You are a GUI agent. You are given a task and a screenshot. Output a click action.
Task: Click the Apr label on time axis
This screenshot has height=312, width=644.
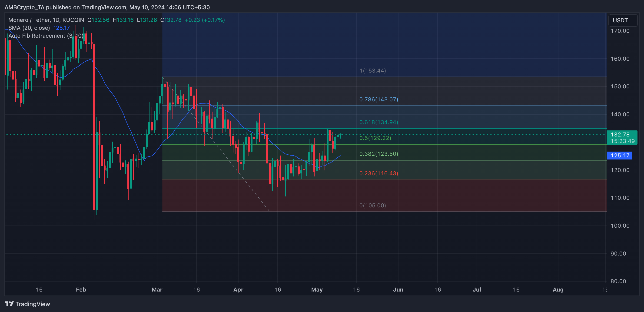238,289
